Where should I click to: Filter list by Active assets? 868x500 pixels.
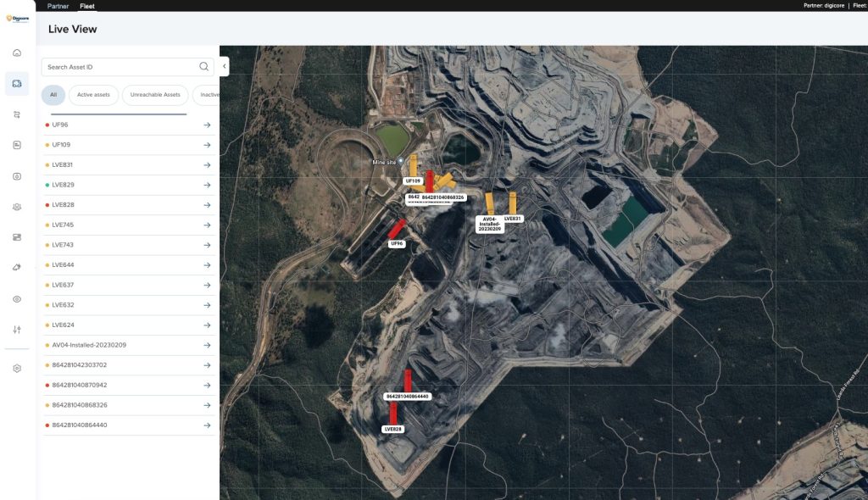[93, 95]
